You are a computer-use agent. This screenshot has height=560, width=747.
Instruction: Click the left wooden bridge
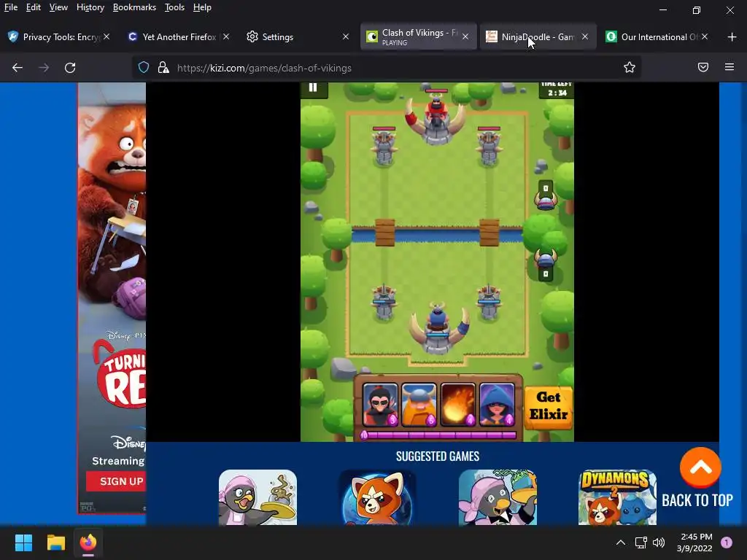coord(385,233)
